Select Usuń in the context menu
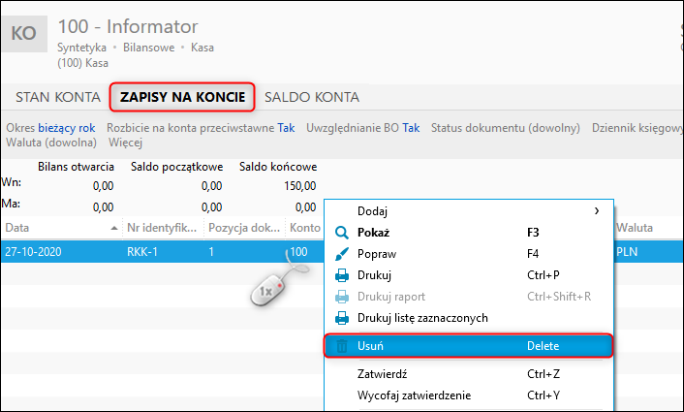The image size is (684, 412). (x=469, y=346)
